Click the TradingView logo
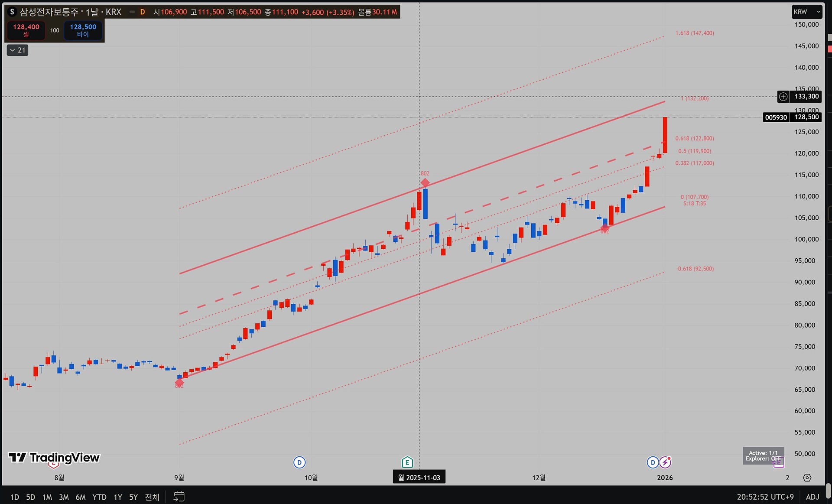This screenshot has height=504, width=832. tap(54, 457)
